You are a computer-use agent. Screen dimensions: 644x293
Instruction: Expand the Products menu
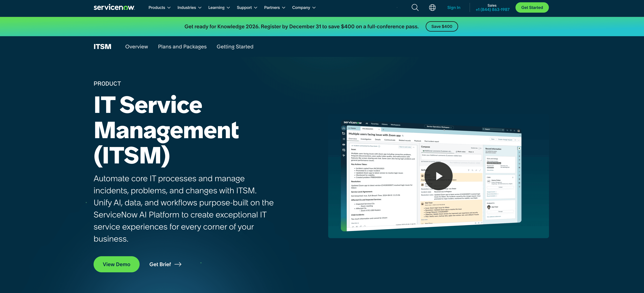point(160,7)
